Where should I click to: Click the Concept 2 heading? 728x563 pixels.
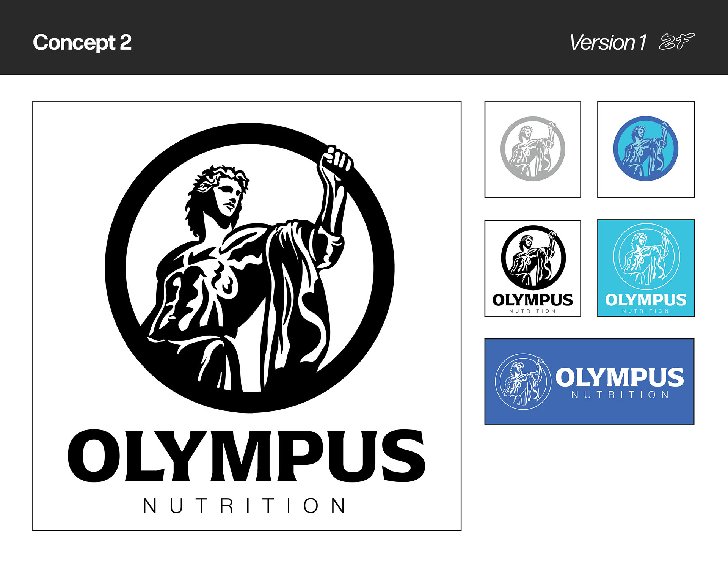point(82,42)
